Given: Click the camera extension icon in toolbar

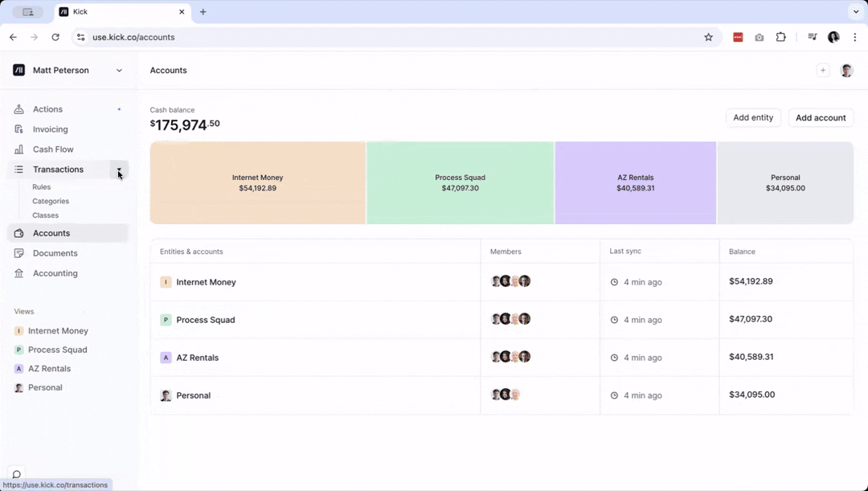Looking at the screenshot, I should [759, 37].
